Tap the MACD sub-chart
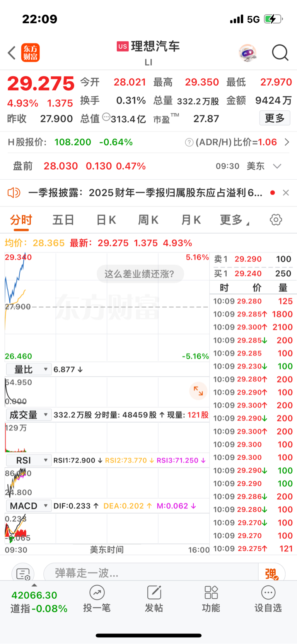This screenshot has height=644, width=297. coord(107,528)
